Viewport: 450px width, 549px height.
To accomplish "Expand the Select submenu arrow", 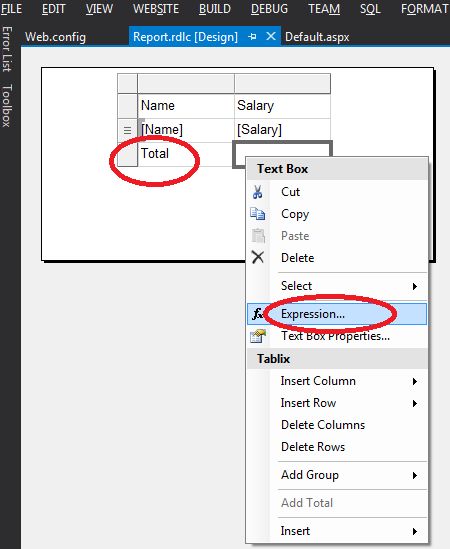I will [x=415, y=286].
